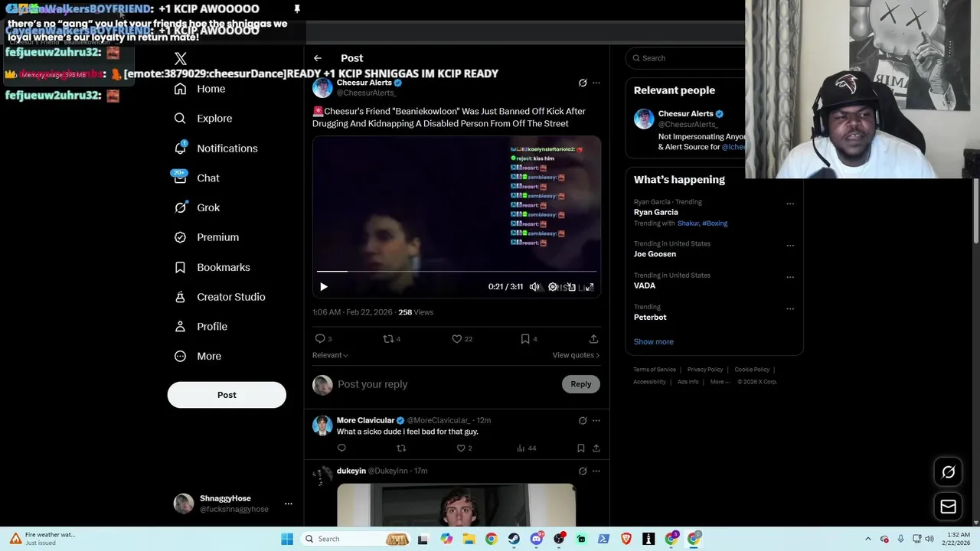
Task: Reply to the main post icon
Action: (320, 338)
